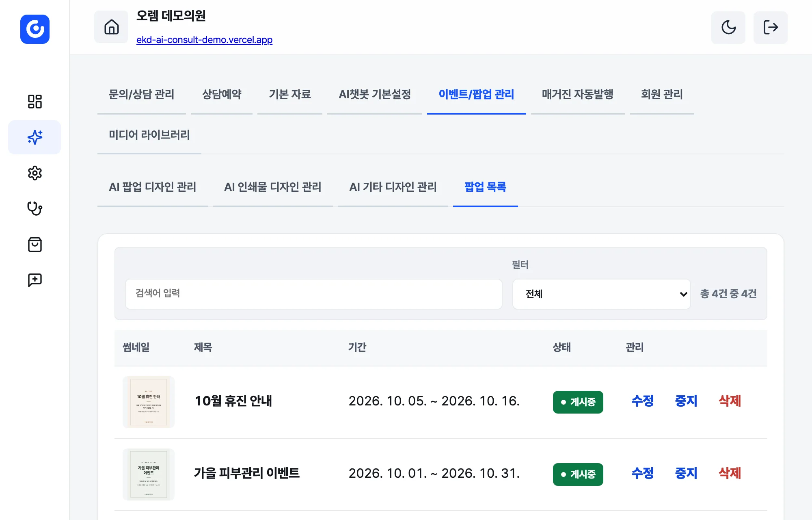812x520 pixels.
Task: Open the 미디어 라이브러리 tab
Action: [x=149, y=135]
